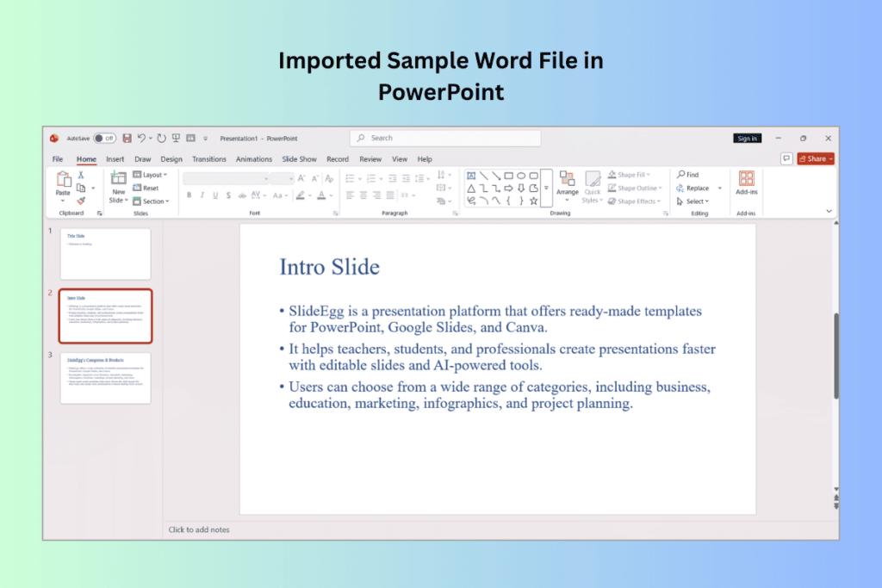The height and width of the screenshot is (588, 882).
Task: Click the Font Color A button
Action: (321, 195)
